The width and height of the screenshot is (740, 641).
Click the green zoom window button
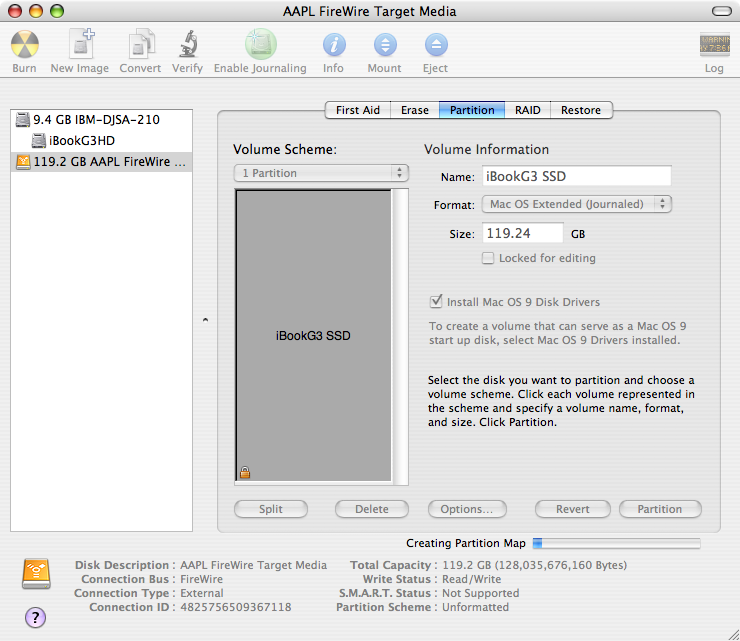coord(57,11)
